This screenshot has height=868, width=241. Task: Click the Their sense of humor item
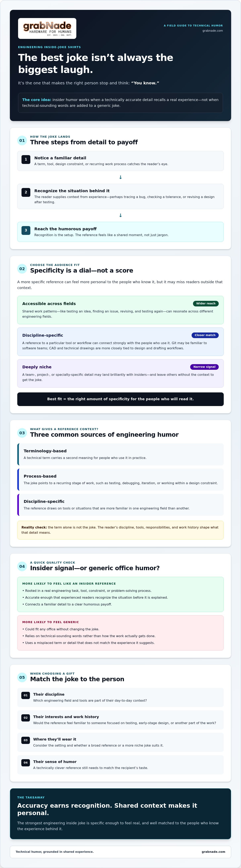120,765
